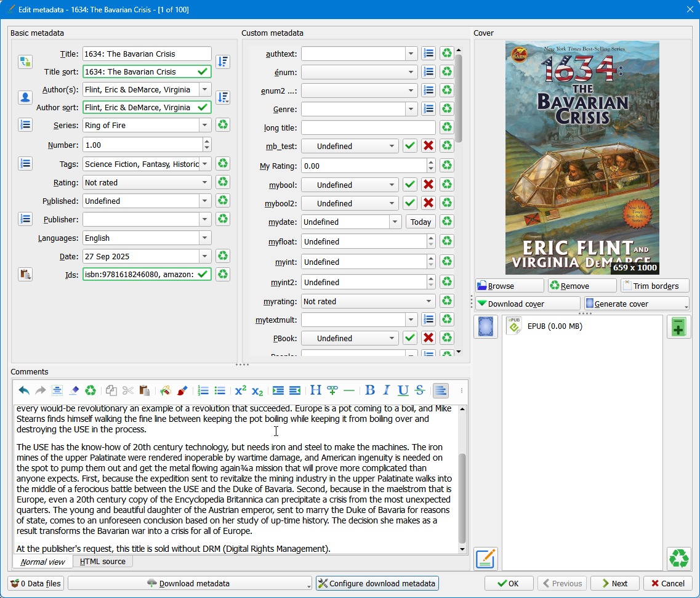The width and height of the screenshot is (700, 598).
Task: Click the green add format plus icon
Action: coord(678,327)
